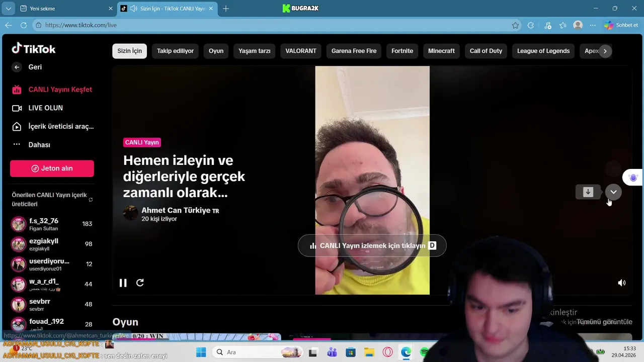Select the Call of Duty tab
The image size is (644, 362).
(486, 51)
